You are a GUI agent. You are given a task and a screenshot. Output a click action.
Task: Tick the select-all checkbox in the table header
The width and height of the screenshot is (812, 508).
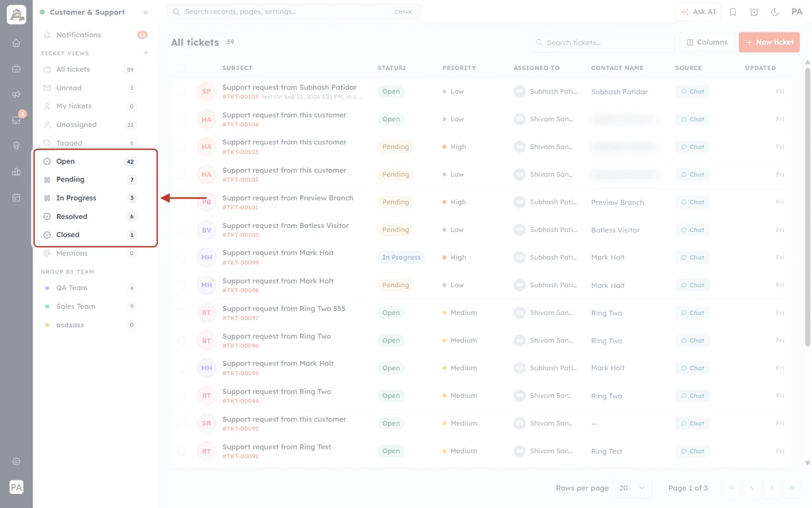182,68
